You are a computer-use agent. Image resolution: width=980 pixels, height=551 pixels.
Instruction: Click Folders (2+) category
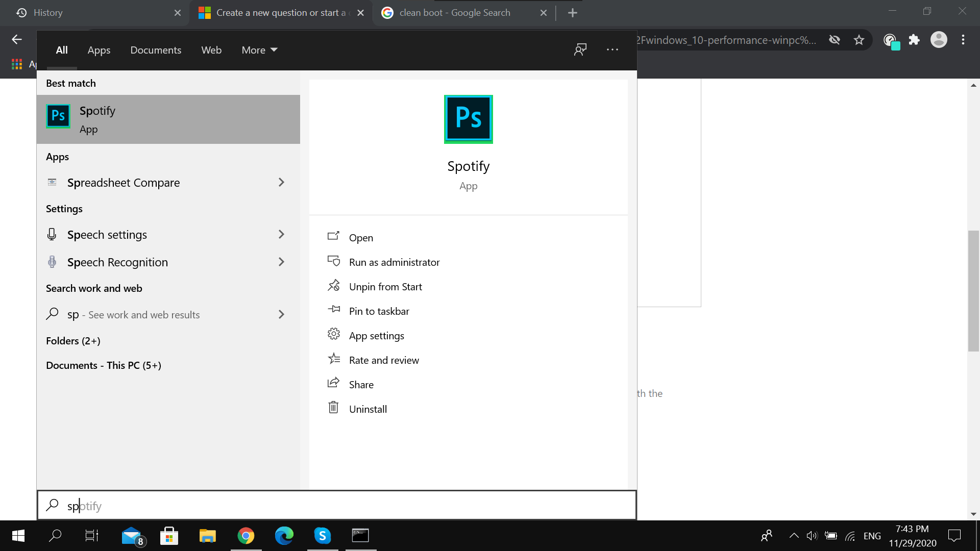[73, 341]
